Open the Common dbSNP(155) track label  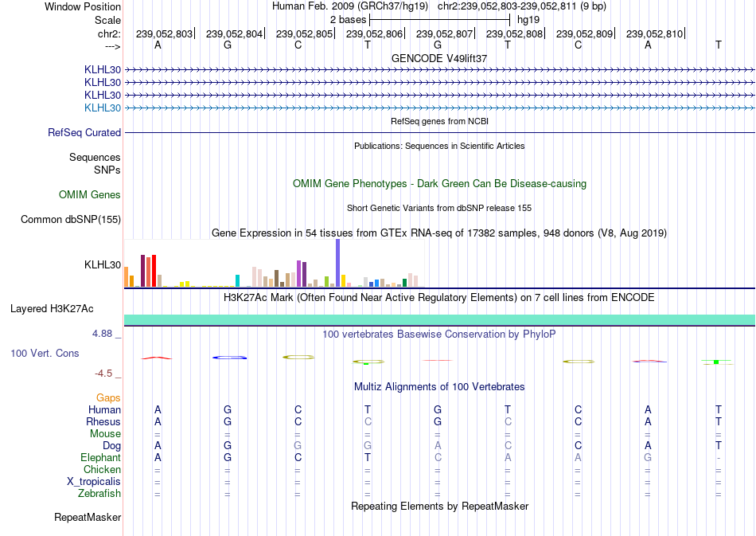click(x=71, y=219)
